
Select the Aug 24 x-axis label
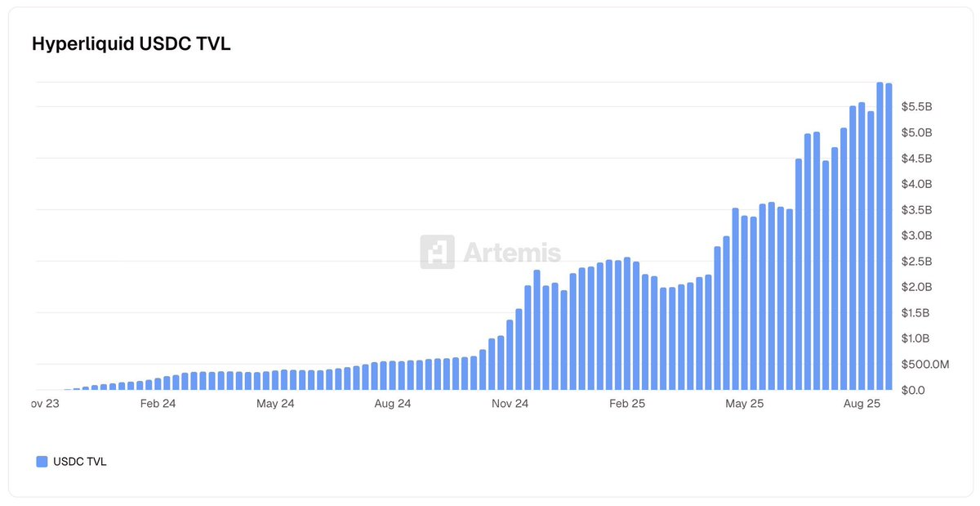pos(393,404)
